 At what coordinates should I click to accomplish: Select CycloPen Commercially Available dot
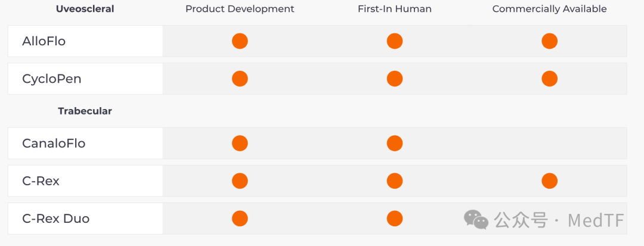(x=550, y=79)
